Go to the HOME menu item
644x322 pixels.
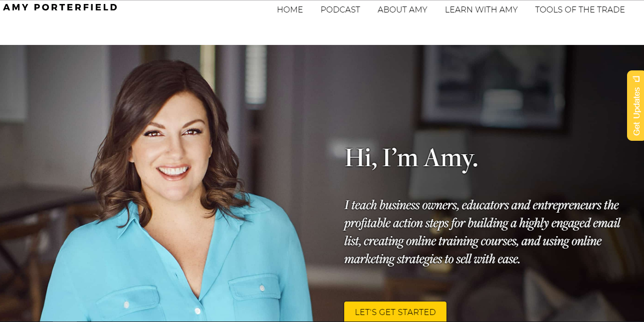290,9
